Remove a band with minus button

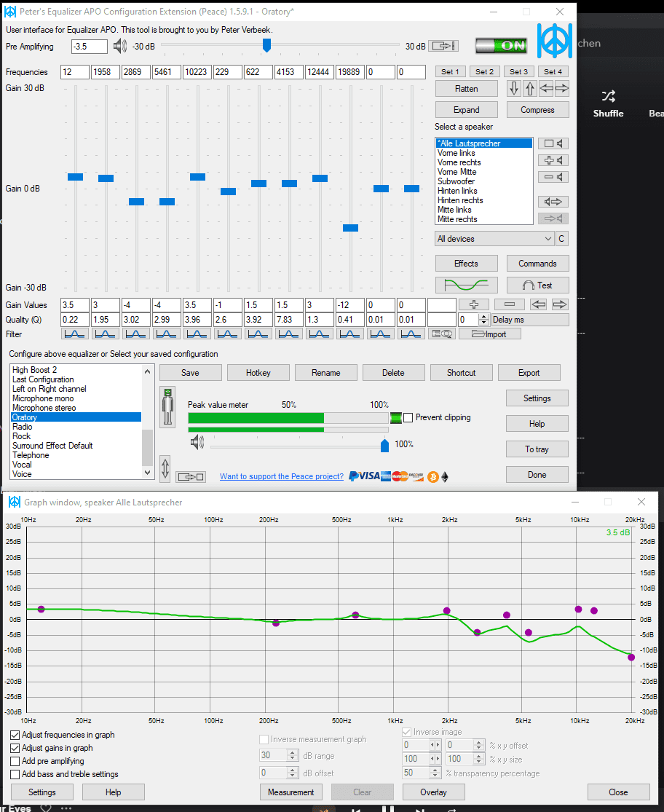pyautogui.click(x=509, y=304)
